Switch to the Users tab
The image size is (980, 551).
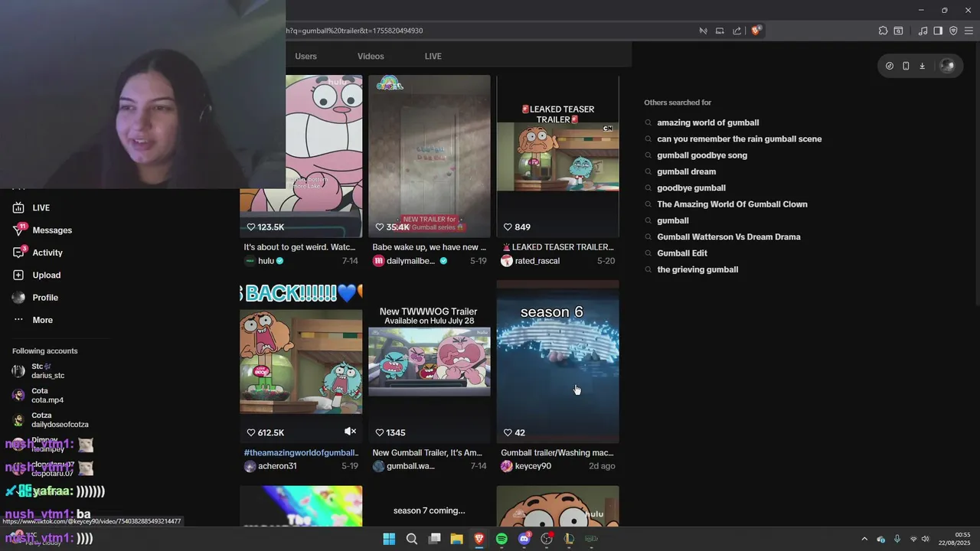[305, 57]
